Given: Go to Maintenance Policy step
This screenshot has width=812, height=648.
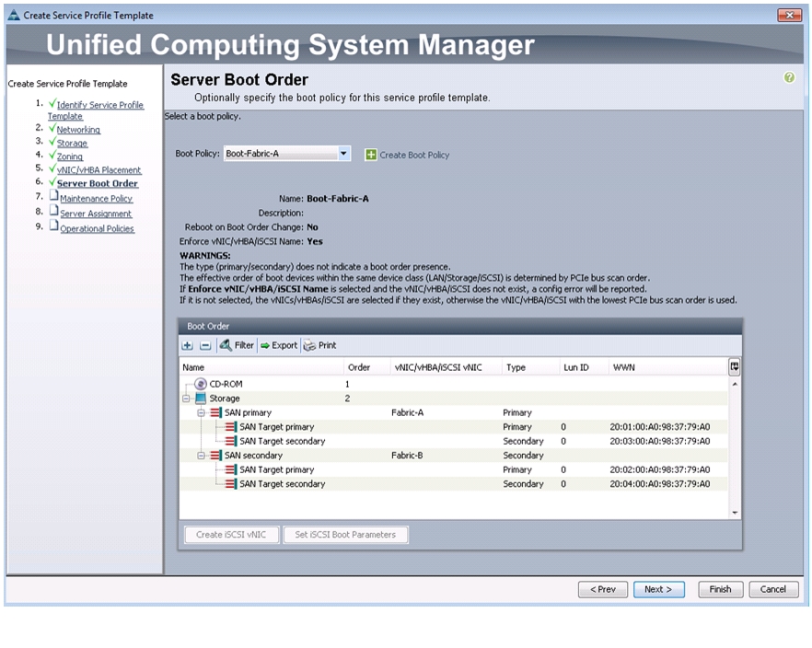Looking at the screenshot, I should [96, 198].
